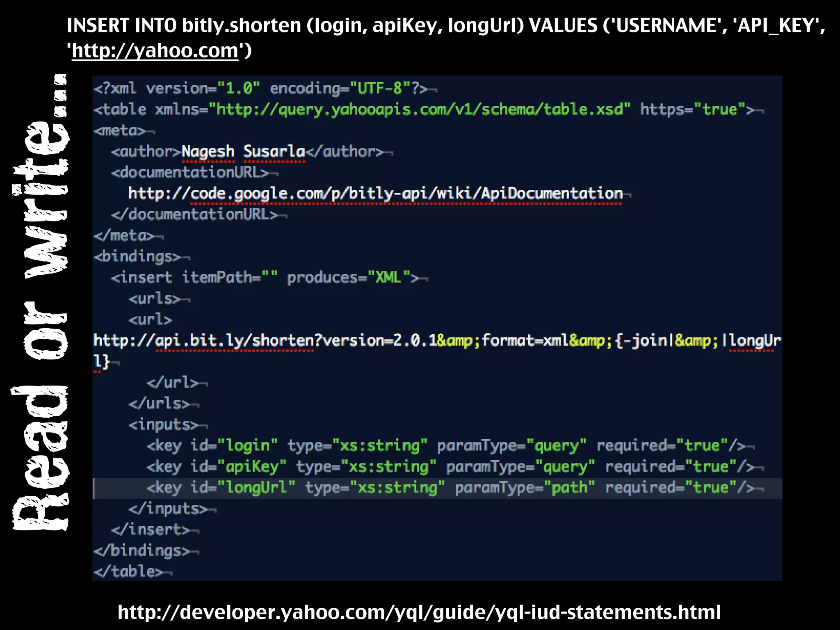The width and height of the screenshot is (840, 630).
Task: Click the opening <url> tag
Action: [x=150, y=320]
